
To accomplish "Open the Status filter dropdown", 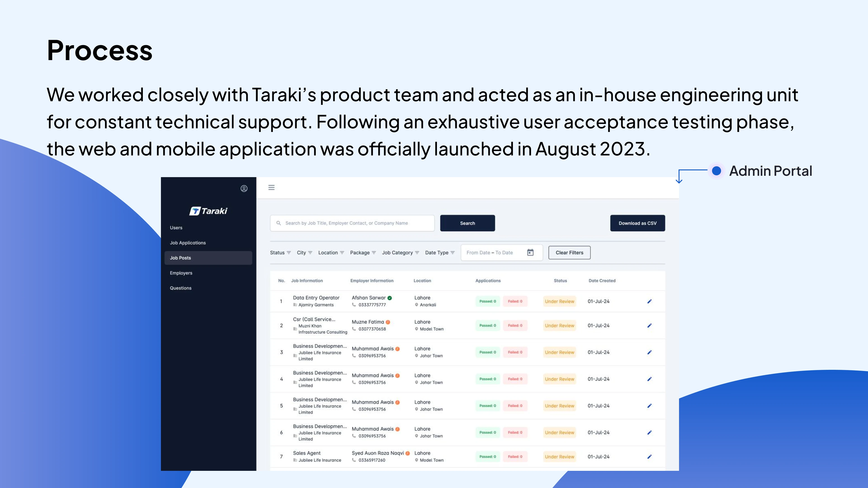I will click(x=280, y=252).
